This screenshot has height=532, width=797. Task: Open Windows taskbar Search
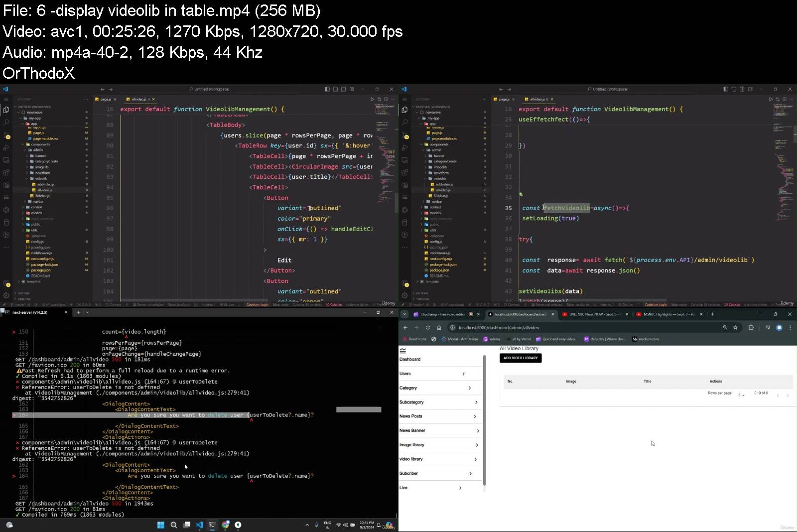pos(174,525)
